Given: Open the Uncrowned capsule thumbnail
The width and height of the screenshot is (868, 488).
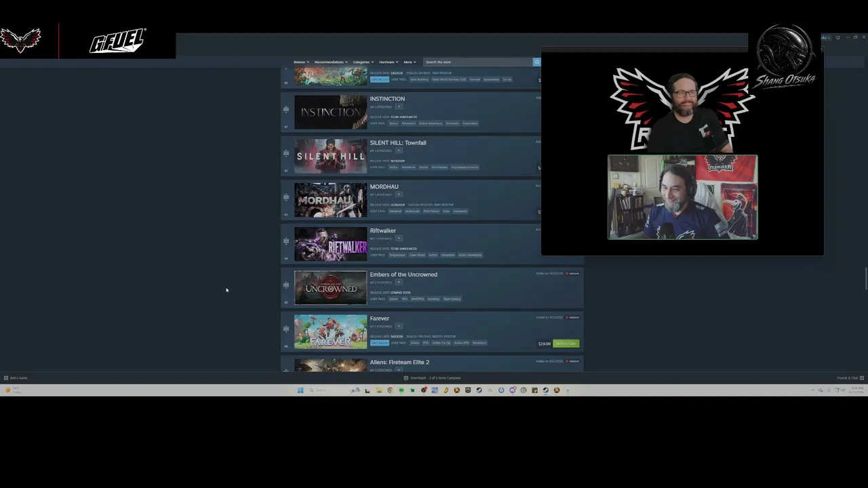Looking at the screenshot, I should 330,288.
